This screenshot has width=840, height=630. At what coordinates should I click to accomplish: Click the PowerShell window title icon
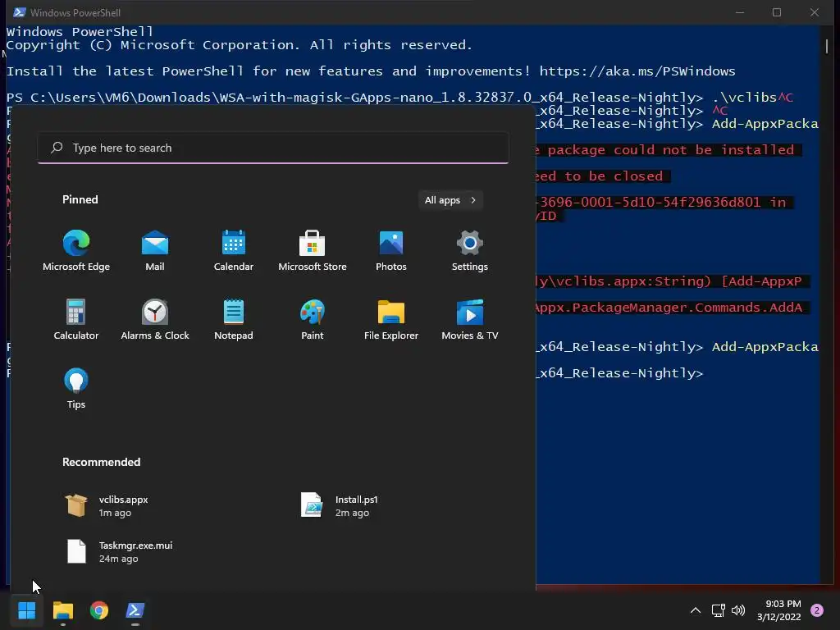(x=20, y=12)
